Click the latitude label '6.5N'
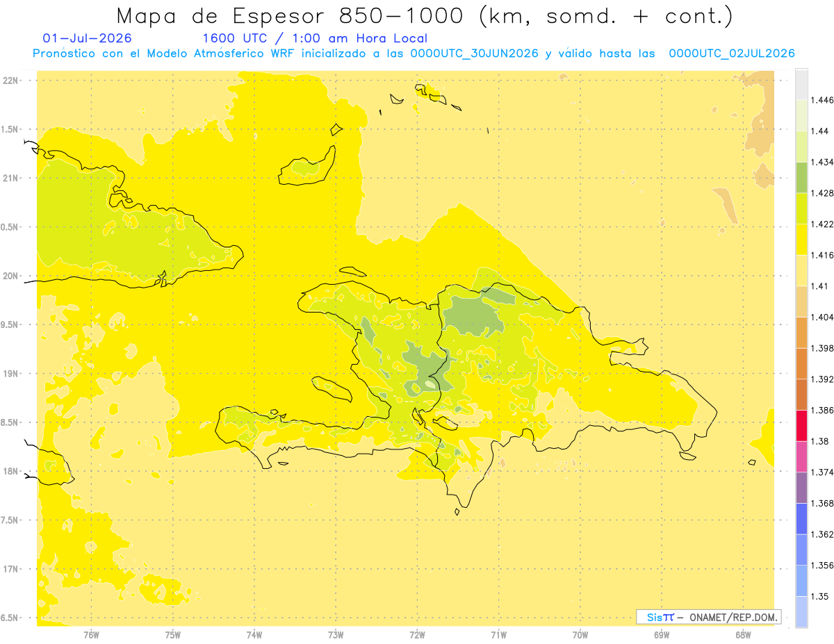 click(x=10, y=618)
